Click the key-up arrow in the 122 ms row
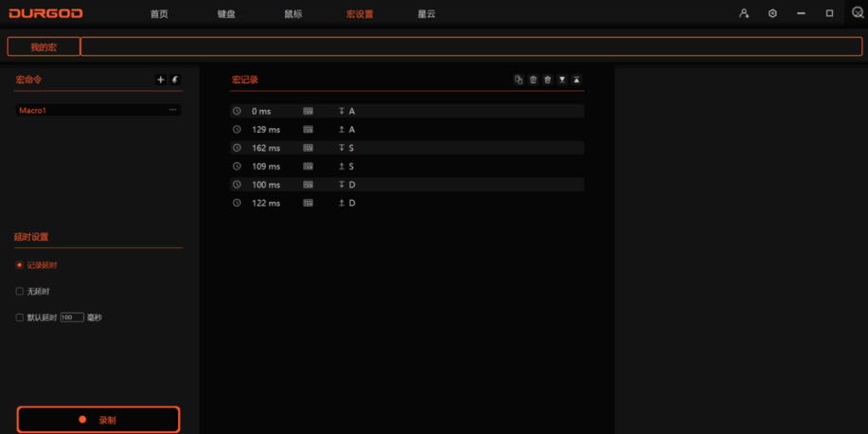This screenshot has height=434, width=868. pyautogui.click(x=342, y=203)
